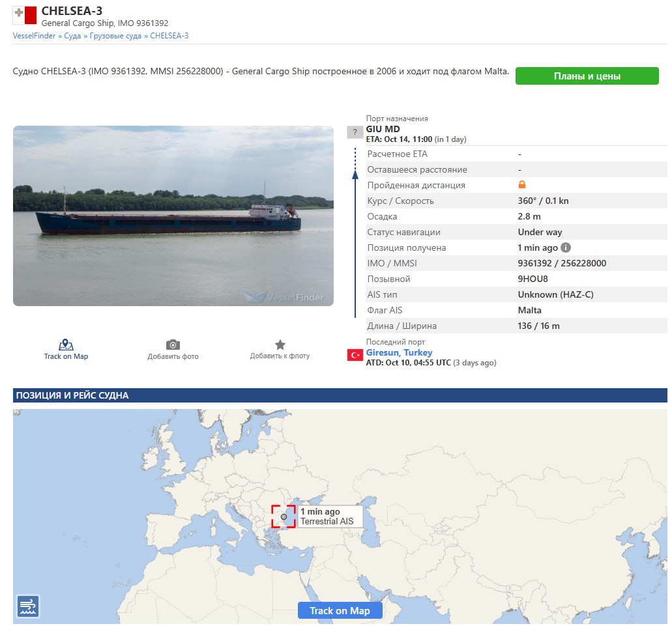This screenshot has height=637, width=672.
Task: Click the Malta flag icon beside CHELSEA-3
Action: coord(25,15)
